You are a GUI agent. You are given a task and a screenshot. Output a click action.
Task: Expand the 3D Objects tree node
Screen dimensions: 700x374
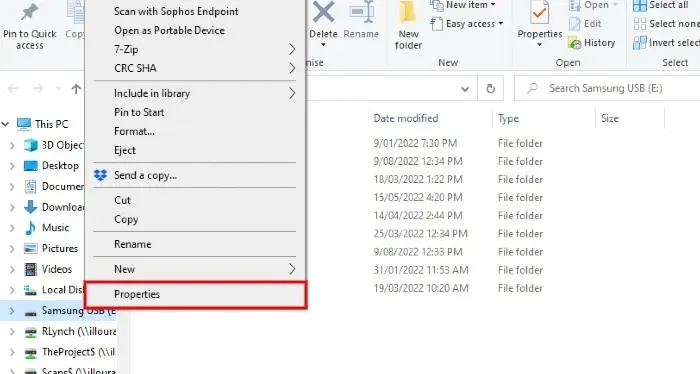pyautogui.click(x=12, y=145)
